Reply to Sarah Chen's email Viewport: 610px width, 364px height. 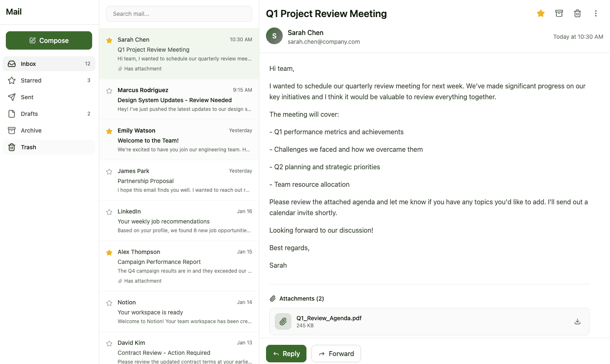coord(286,354)
